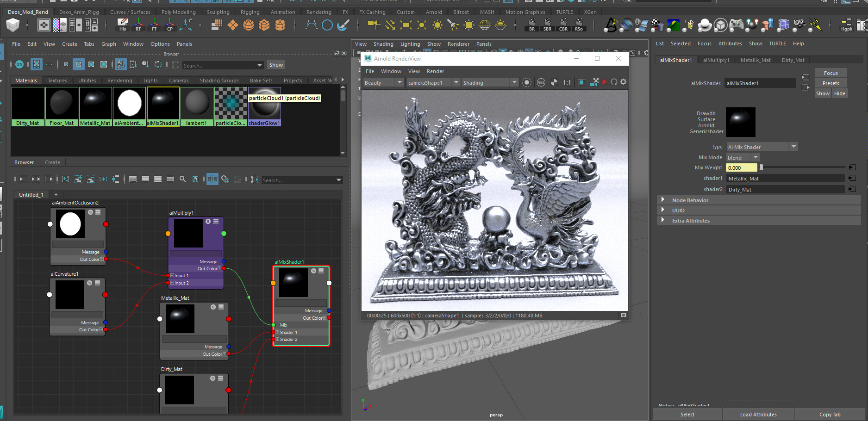Start a render with the red play icon in Arnold RenderView
Screen dimensions: 868x421
pyautogui.click(x=605, y=82)
